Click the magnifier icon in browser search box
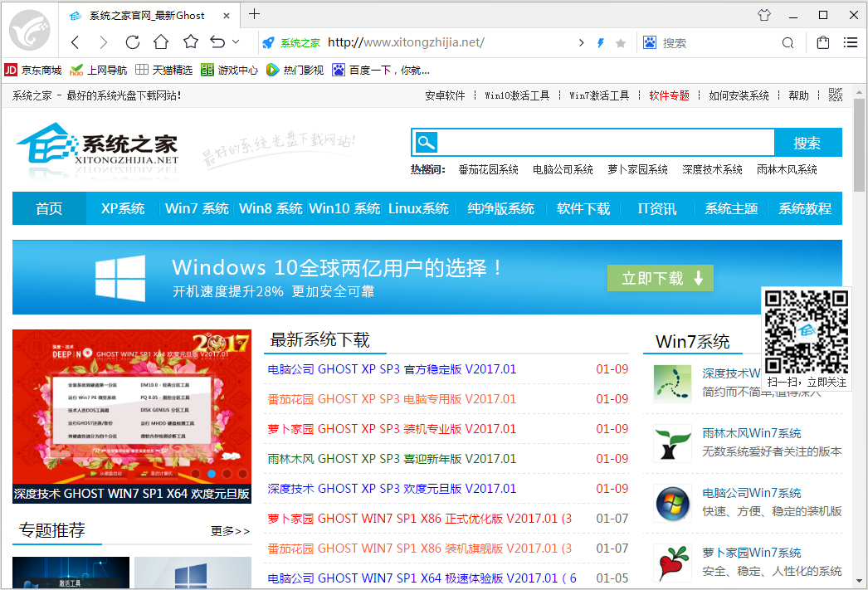Image resolution: width=868 pixels, height=590 pixels. (x=788, y=42)
